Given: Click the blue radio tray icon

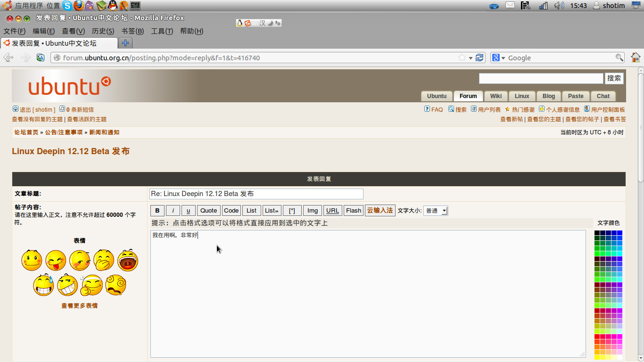Looking at the screenshot, I should (x=494, y=6).
